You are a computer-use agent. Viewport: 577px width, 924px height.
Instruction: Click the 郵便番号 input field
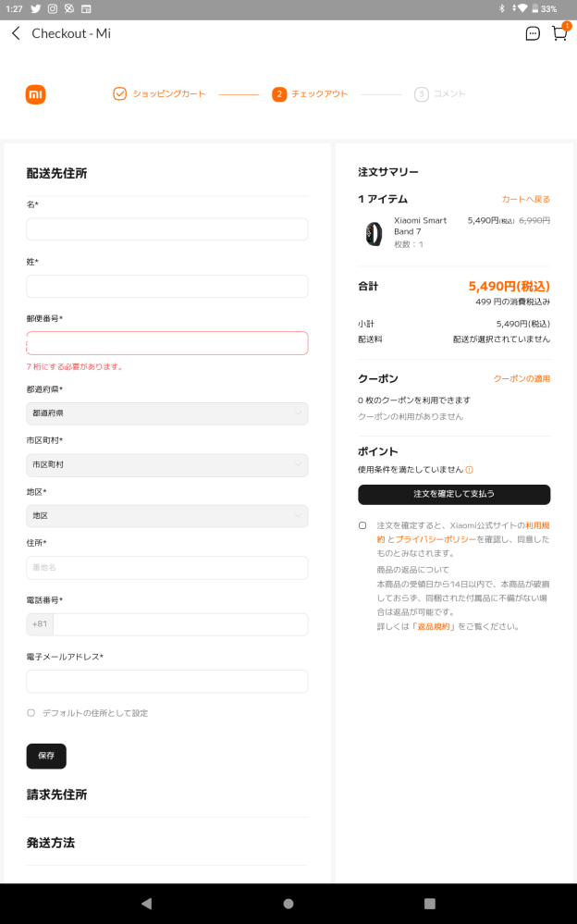pos(166,343)
